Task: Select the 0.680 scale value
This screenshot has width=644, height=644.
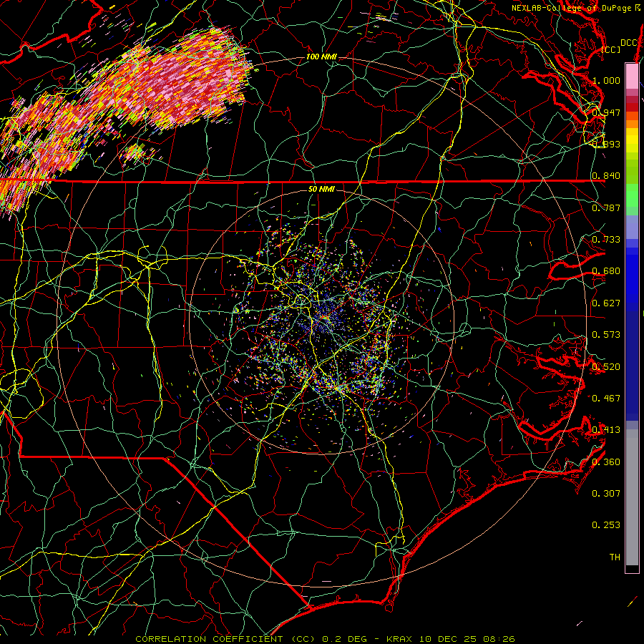Action: click(606, 271)
